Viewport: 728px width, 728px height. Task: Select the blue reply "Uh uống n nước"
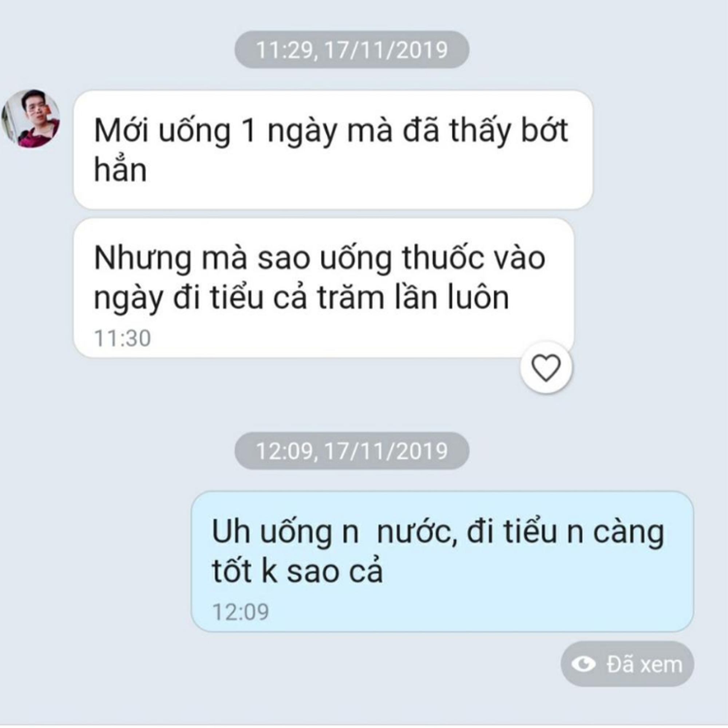442,561
